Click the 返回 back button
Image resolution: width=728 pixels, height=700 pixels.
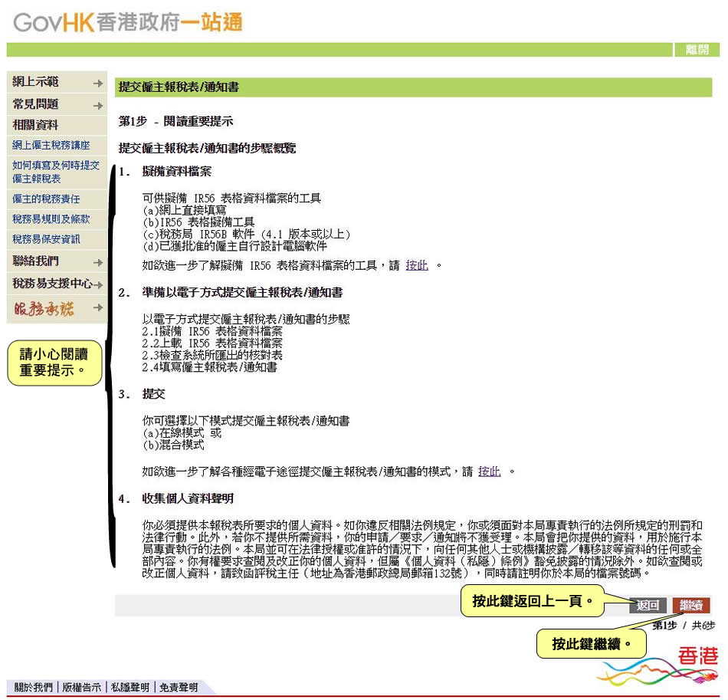648,605
